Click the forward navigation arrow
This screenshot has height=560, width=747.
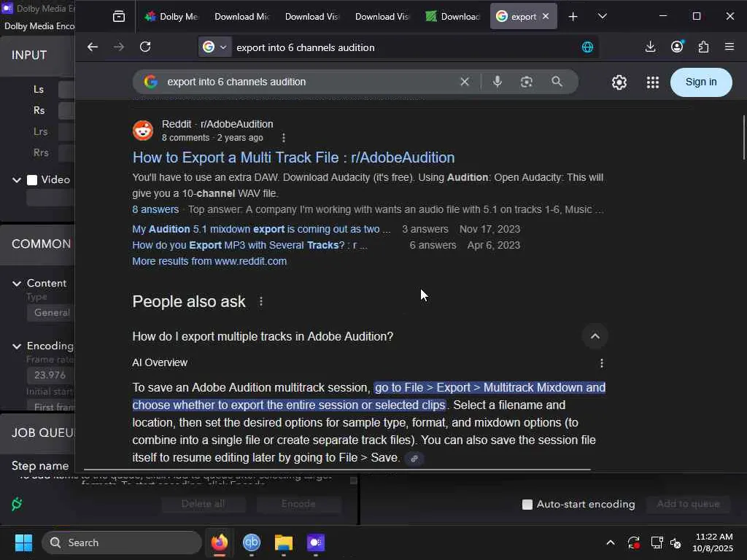119,47
